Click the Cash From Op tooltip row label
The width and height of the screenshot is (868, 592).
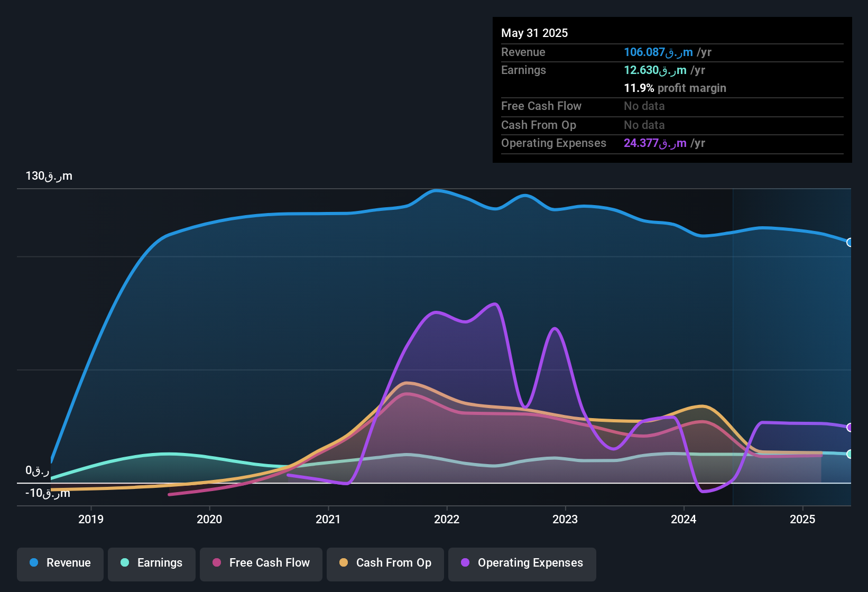click(539, 125)
